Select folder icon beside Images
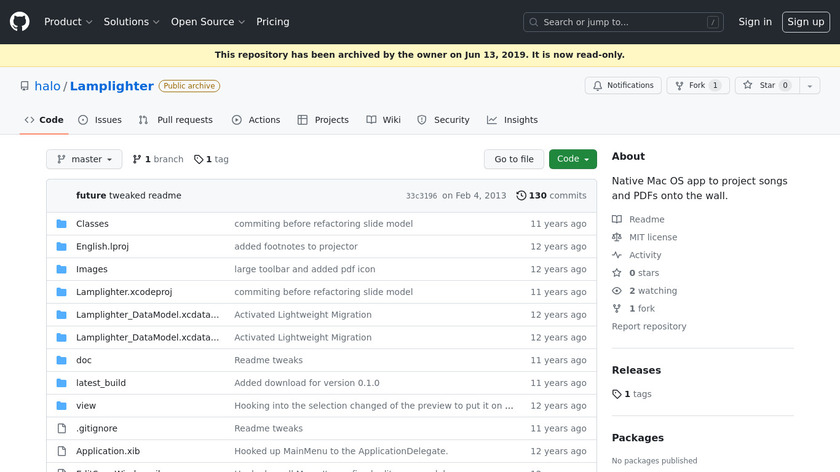 click(62, 269)
